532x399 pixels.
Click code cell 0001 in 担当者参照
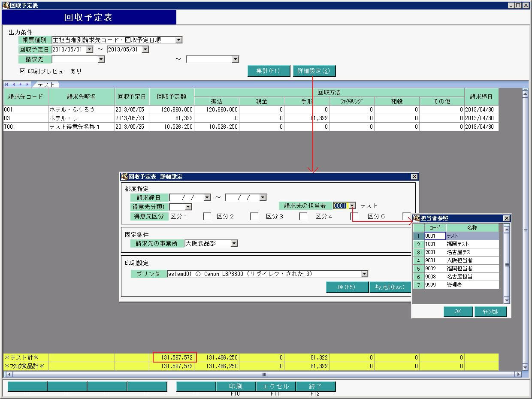point(435,236)
